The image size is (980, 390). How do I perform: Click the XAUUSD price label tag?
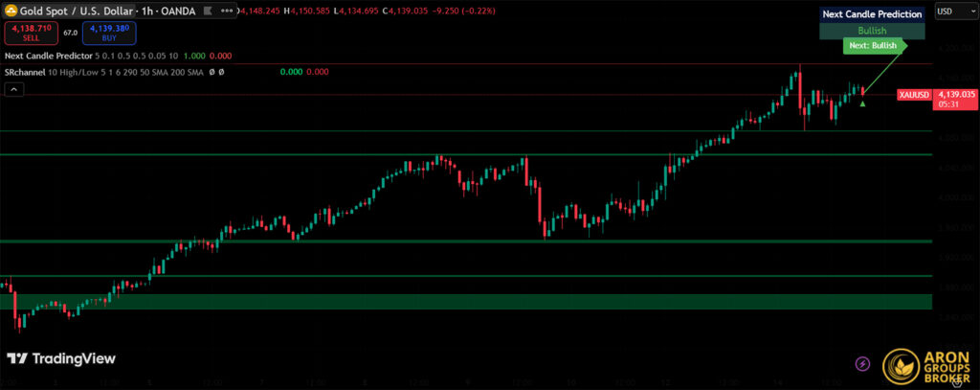[x=913, y=95]
